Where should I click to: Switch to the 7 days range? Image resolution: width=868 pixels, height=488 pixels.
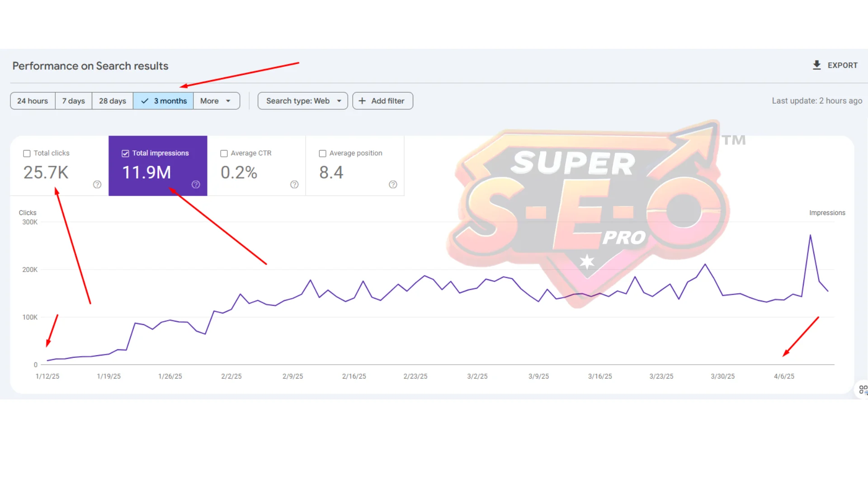point(74,101)
